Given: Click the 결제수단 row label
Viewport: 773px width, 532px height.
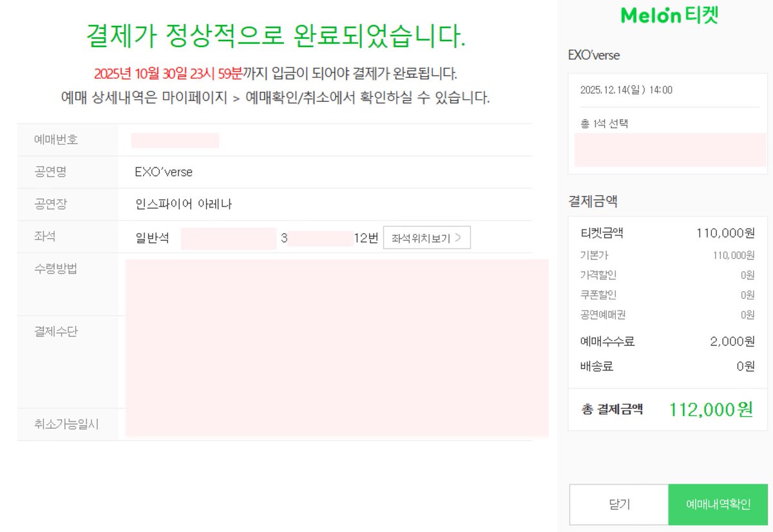Looking at the screenshot, I should (56, 332).
